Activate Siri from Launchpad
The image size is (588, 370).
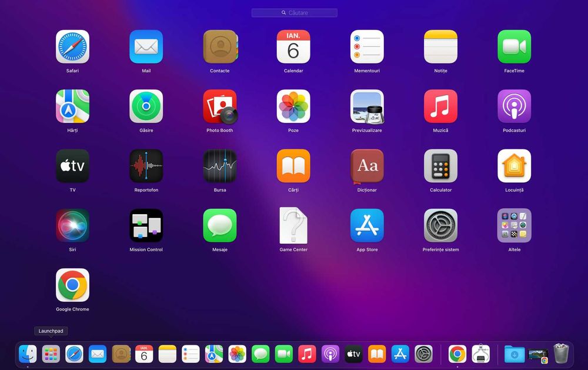click(72, 225)
